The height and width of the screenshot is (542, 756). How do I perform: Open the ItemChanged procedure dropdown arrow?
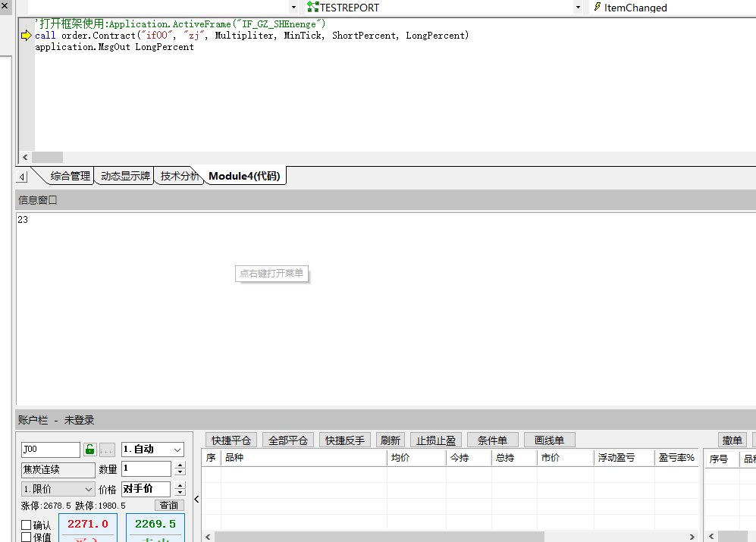(578, 7)
